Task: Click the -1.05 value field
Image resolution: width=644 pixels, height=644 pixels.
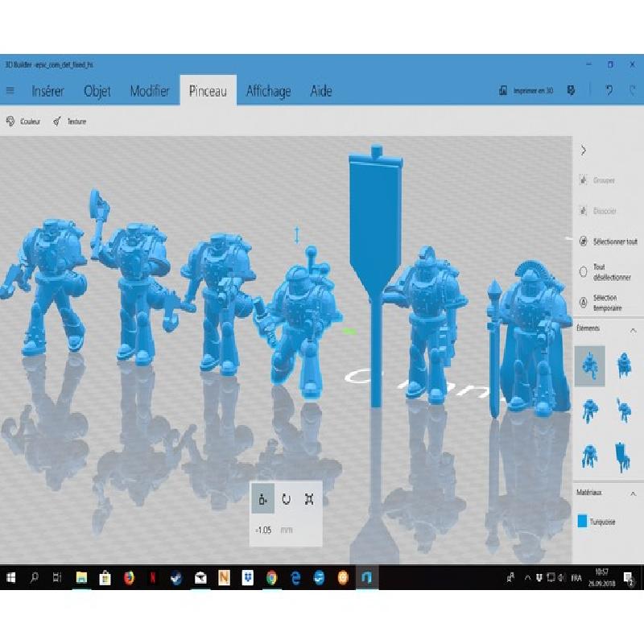Action: (264, 530)
